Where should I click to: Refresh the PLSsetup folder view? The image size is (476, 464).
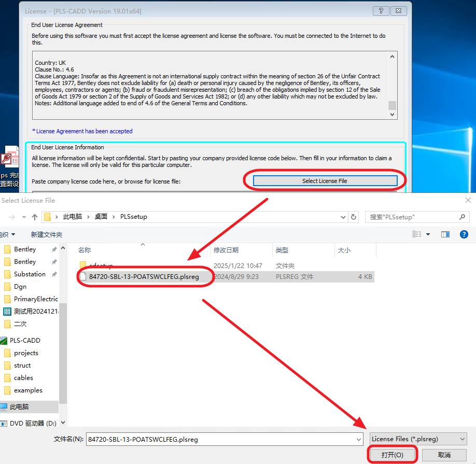coord(354,217)
